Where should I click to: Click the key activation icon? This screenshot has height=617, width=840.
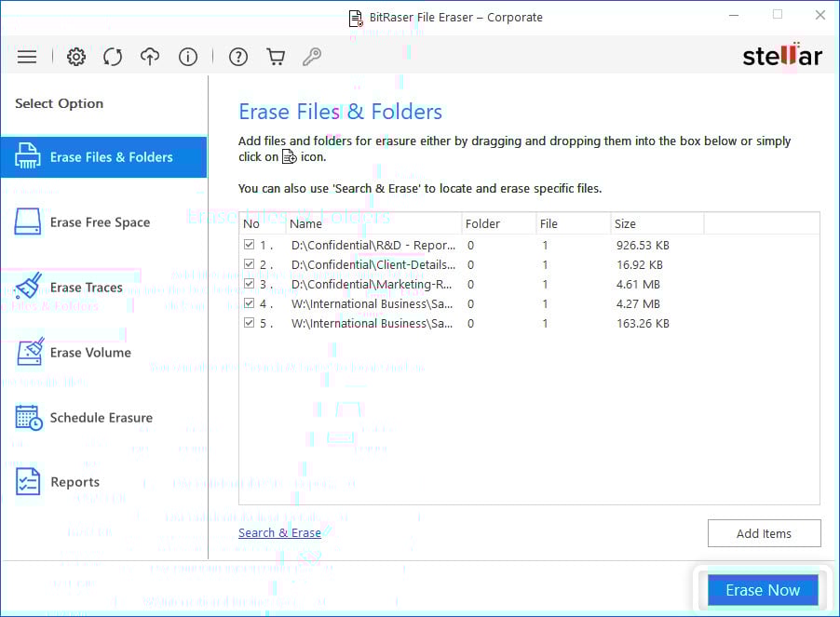pos(312,57)
